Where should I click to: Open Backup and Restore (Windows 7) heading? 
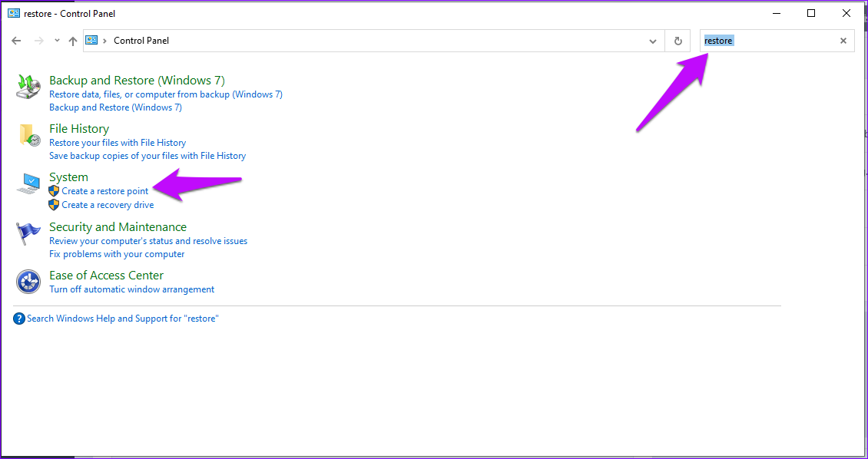click(x=137, y=80)
